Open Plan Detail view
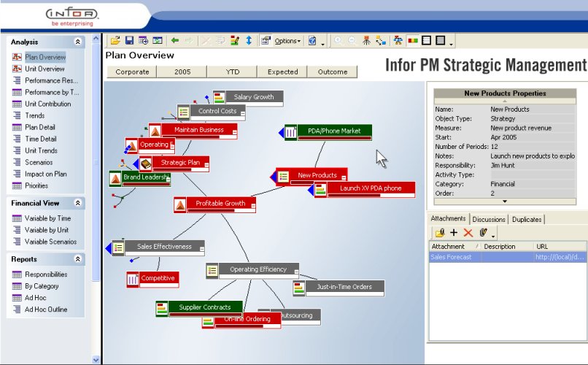Screen dimensions: 588x365 pyautogui.click(x=39, y=127)
